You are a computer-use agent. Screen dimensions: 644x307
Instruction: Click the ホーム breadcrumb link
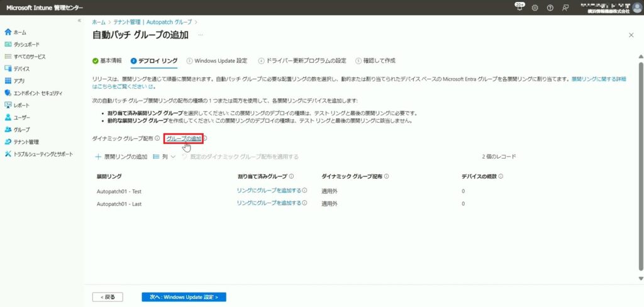(x=99, y=22)
